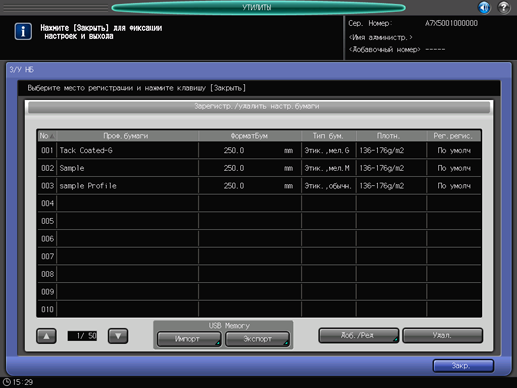Open help with the question mark icon
Viewport: 517px width, 388px height.
(x=504, y=7)
